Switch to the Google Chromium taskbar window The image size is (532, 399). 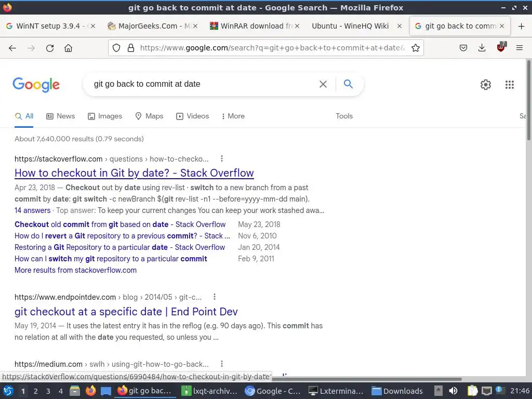tap(273, 391)
